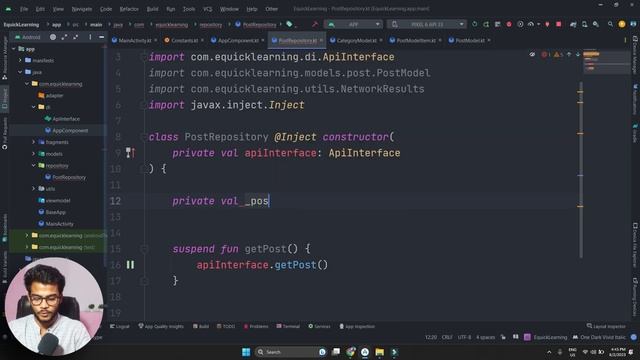Toggle Project tool window on left stripe
The image size is (640, 360).
[x=4, y=98]
